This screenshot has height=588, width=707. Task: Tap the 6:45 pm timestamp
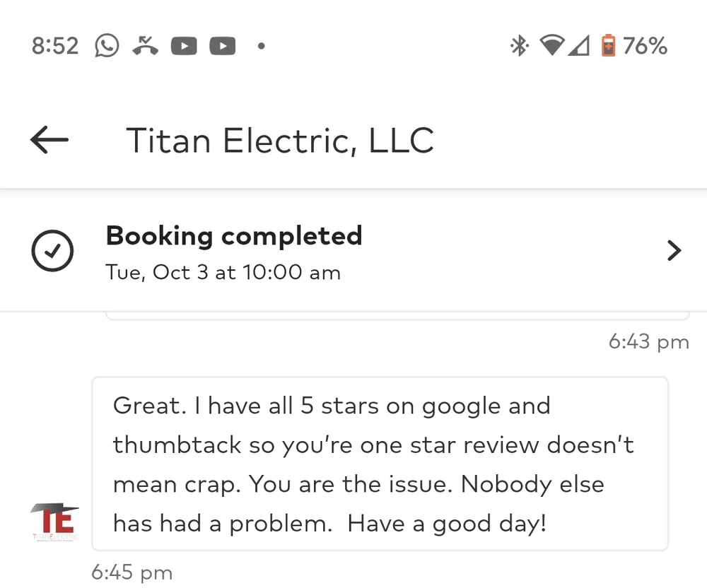[132, 572]
